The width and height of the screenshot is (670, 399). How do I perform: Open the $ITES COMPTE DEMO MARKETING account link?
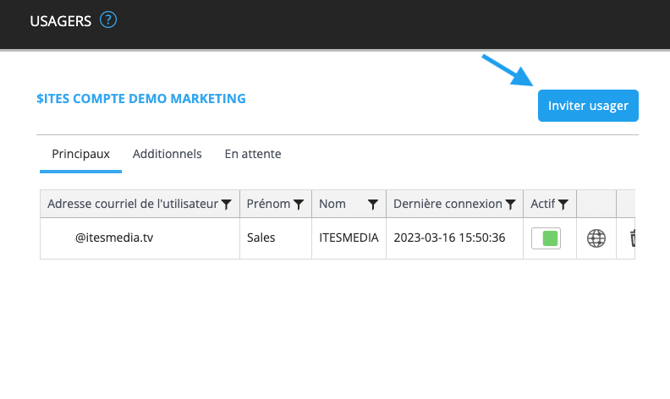click(x=141, y=99)
